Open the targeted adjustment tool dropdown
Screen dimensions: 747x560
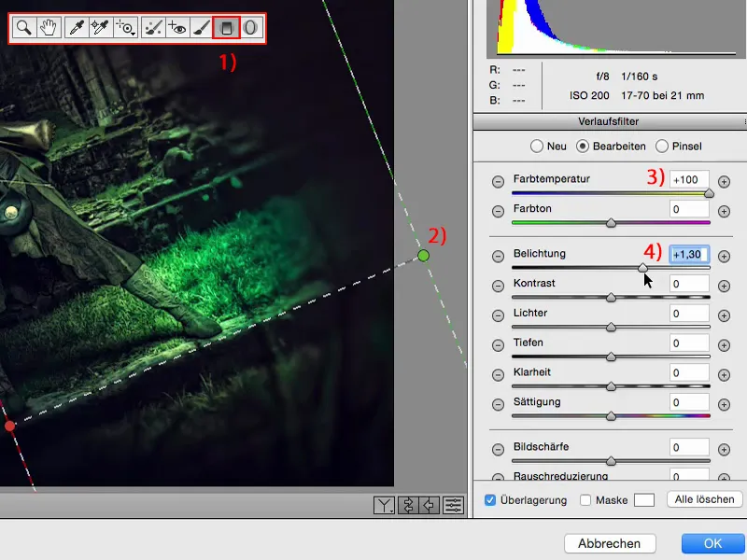[126, 29]
